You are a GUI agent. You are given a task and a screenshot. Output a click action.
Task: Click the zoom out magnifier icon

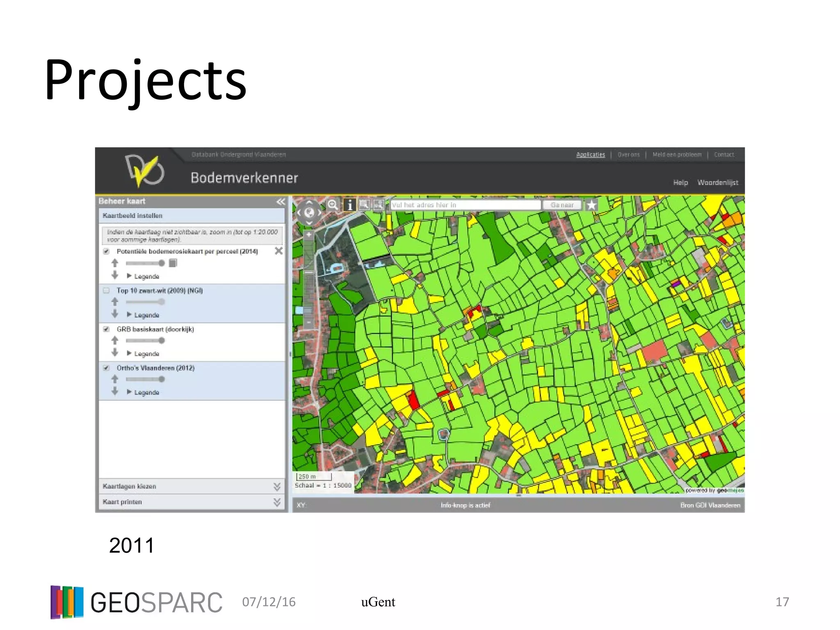click(333, 205)
